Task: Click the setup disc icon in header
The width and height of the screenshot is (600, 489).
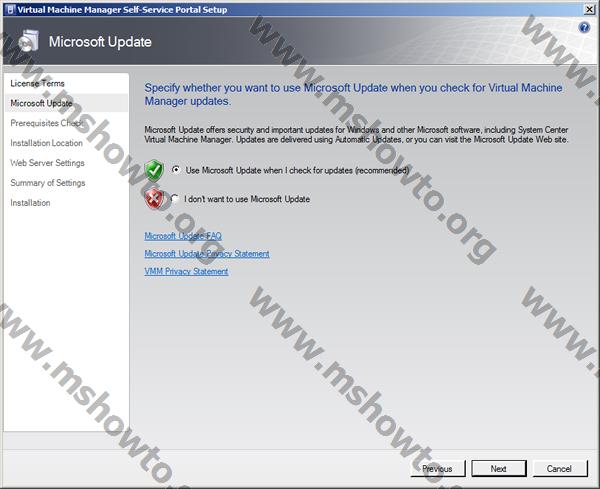Action: coord(29,41)
